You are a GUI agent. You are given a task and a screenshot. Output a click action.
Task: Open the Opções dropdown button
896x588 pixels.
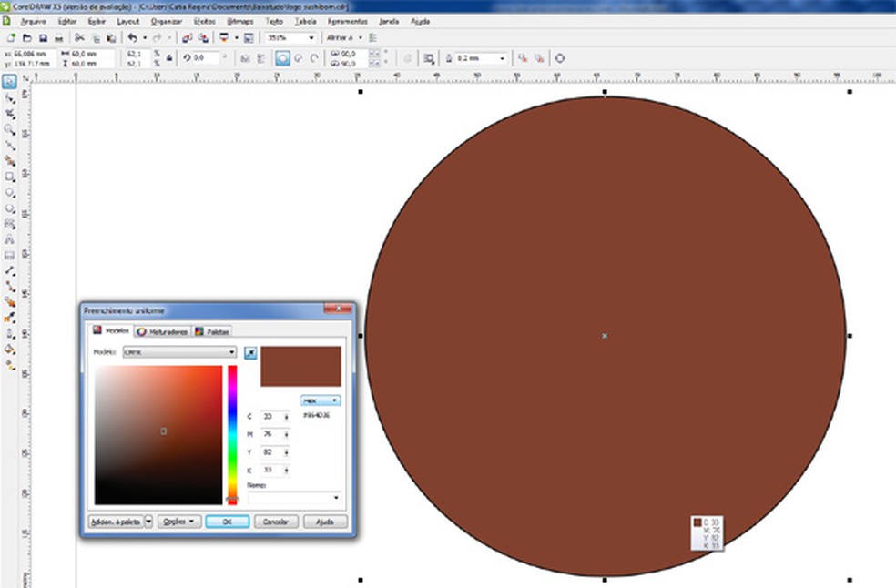[x=178, y=522]
